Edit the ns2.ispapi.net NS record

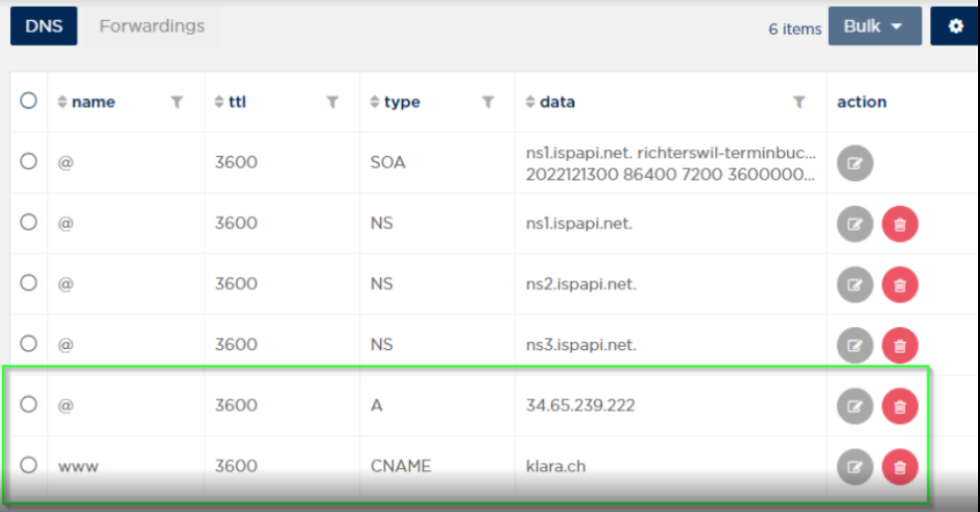point(855,284)
